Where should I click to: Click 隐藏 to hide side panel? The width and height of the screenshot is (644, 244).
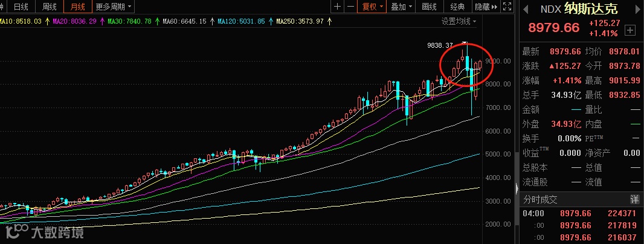pos(486,7)
